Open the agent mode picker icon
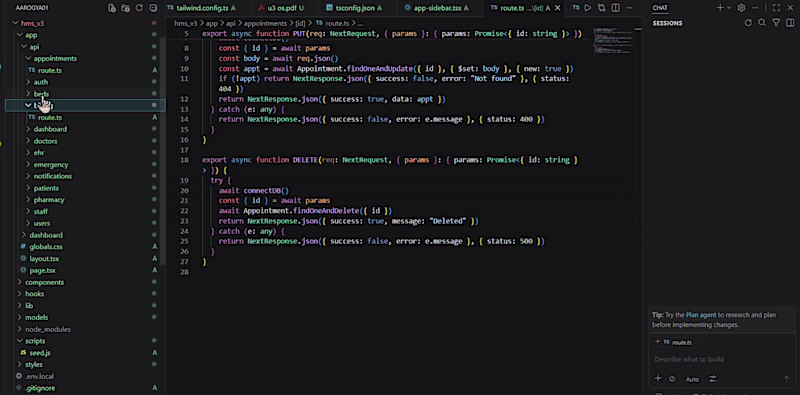This screenshot has width=800, height=395. pyautogui.click(x=672, y=379)
